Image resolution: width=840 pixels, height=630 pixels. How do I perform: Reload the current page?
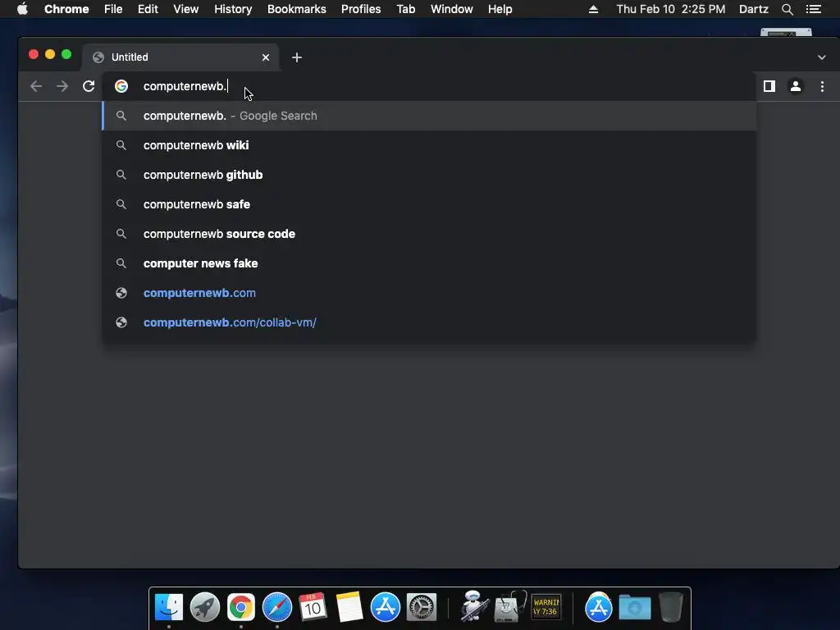(x=89, y=86)
